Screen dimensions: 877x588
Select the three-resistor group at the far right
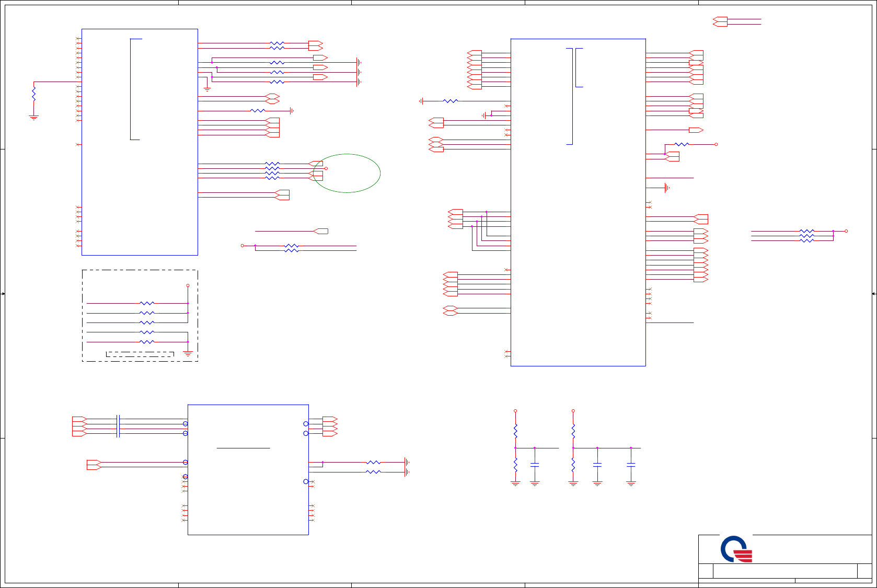(807, 236)
